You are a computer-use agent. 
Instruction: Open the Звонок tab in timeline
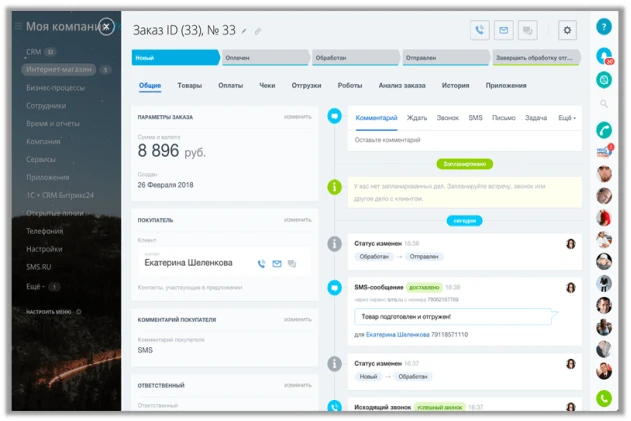pos(448,118)
